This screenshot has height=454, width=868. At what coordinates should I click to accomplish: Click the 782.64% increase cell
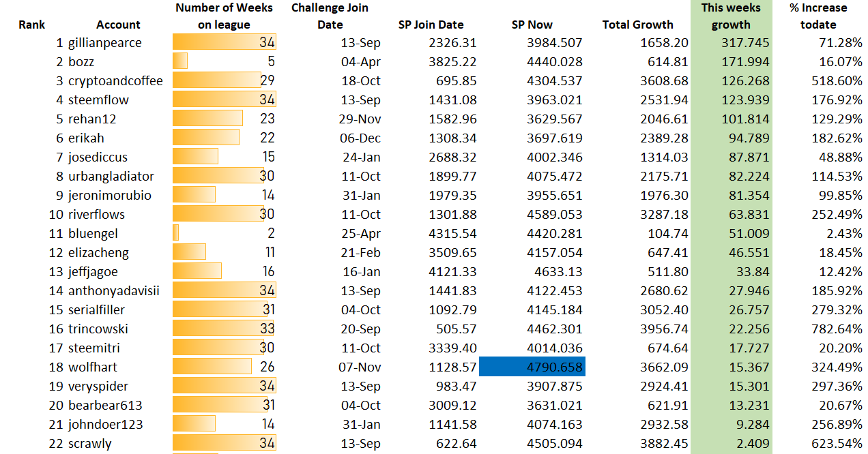click(x=836, y=329)
